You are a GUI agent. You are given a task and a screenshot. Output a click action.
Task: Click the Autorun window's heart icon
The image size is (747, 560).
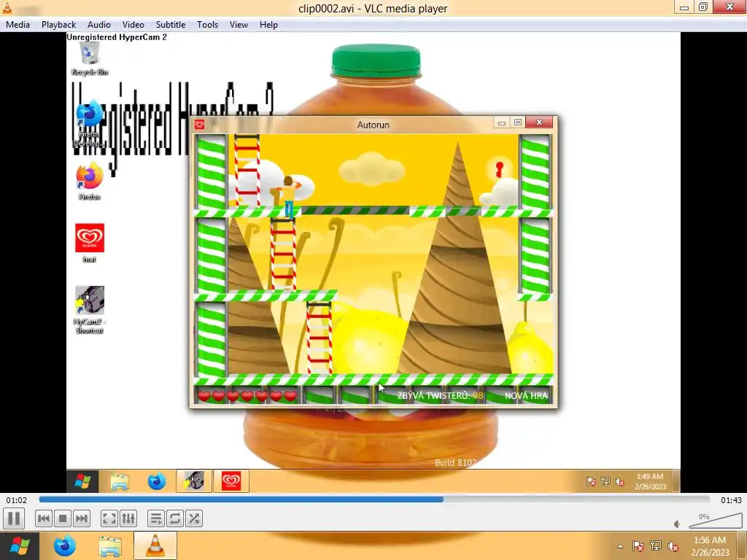point(199,125)
